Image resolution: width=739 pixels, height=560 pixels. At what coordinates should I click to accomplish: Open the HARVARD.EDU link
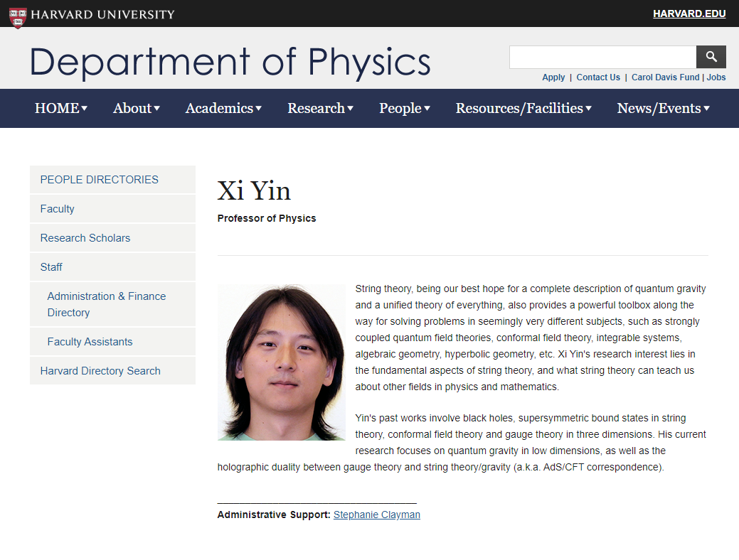pos(689,14)
